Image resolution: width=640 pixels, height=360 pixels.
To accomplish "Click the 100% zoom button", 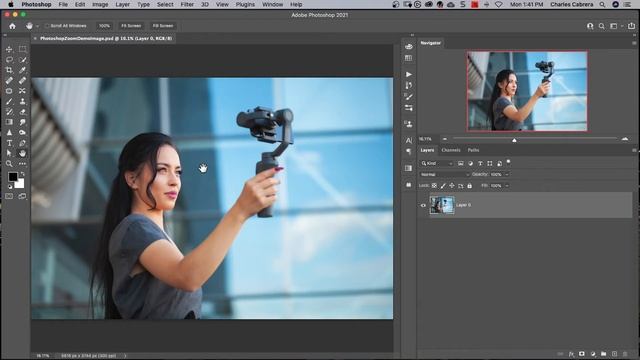I will pyautogui.click(x=104, y=26).
